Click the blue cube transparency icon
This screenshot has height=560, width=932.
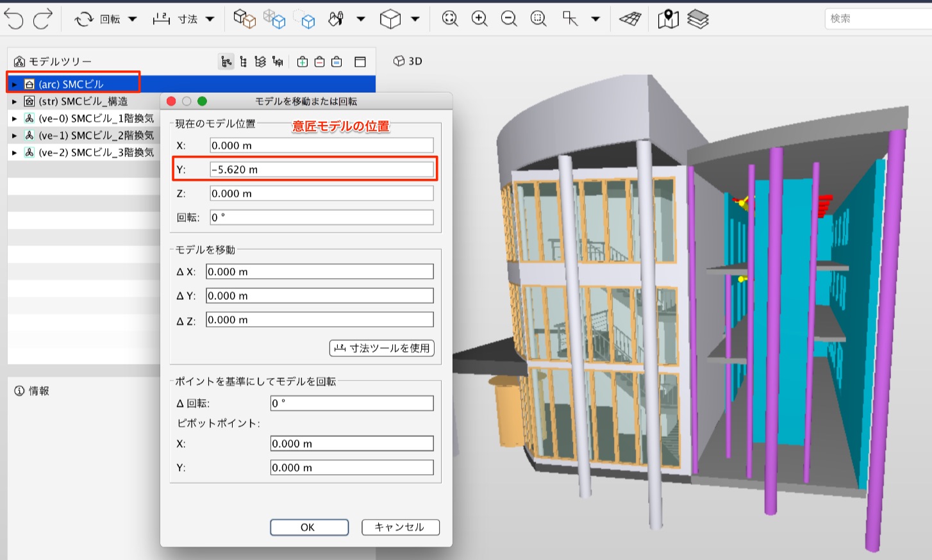(x=274, y=19)
